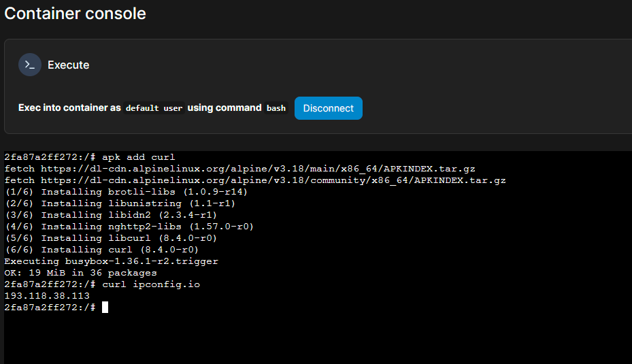Click the main APKINDEX.tar.gz fetch URL
Image resolution: width=632 pixels, height=364 pixels.
[x=258, y=169]
